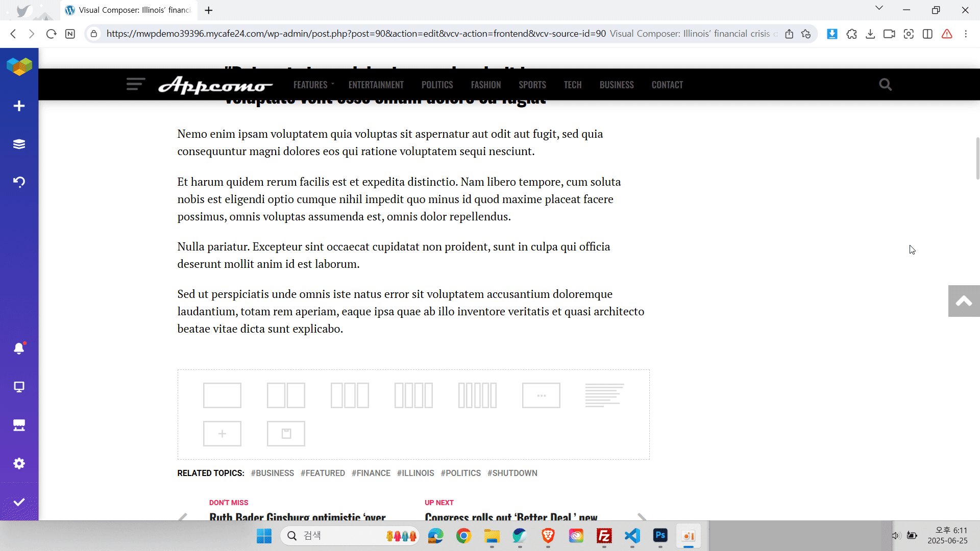Open the hamburger menu beside the Appcomo logo
Screen dimensions: 980x551
click(136, 84)
